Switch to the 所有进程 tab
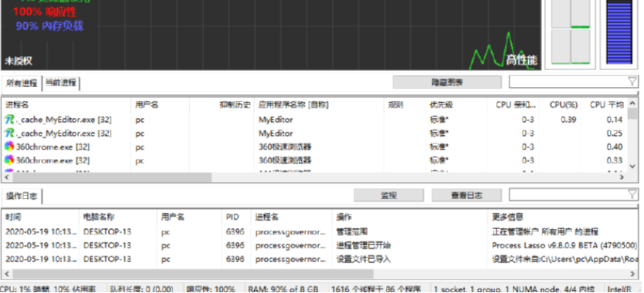 tap(22, 83)
